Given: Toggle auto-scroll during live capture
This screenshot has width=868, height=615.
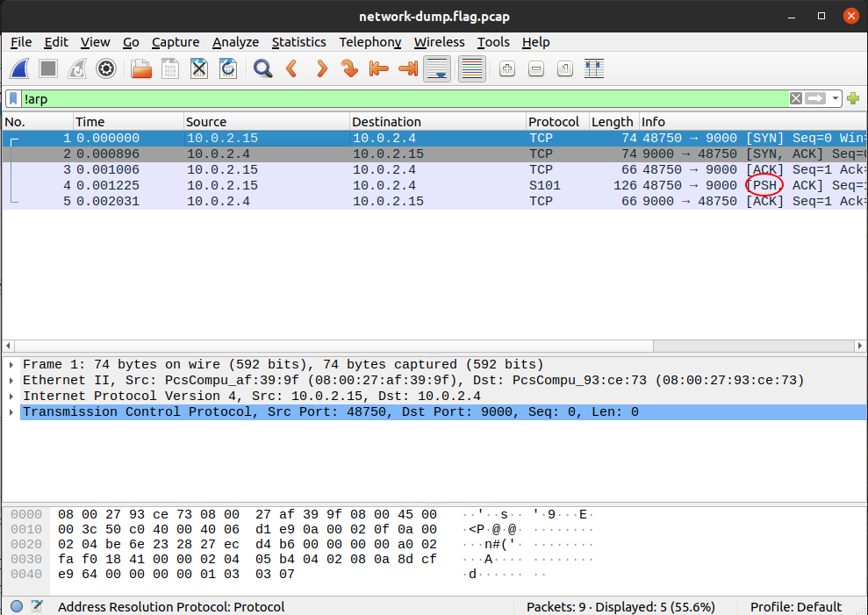Looking at the screenshot, I should pos(437,68).
